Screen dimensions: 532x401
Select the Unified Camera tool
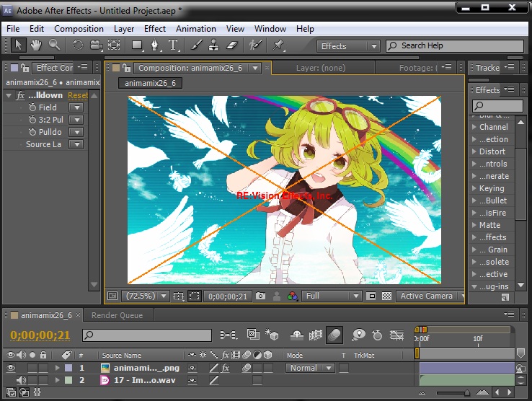96,45
